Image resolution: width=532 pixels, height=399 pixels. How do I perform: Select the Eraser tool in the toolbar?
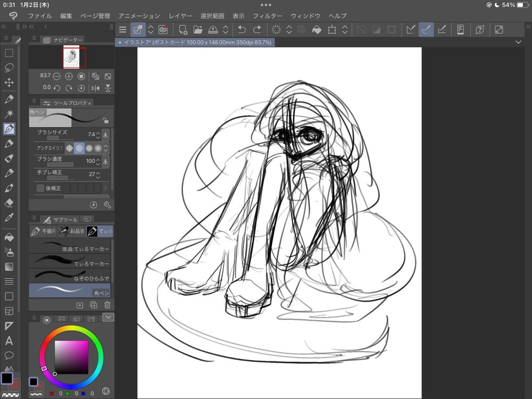click(9, 203)
